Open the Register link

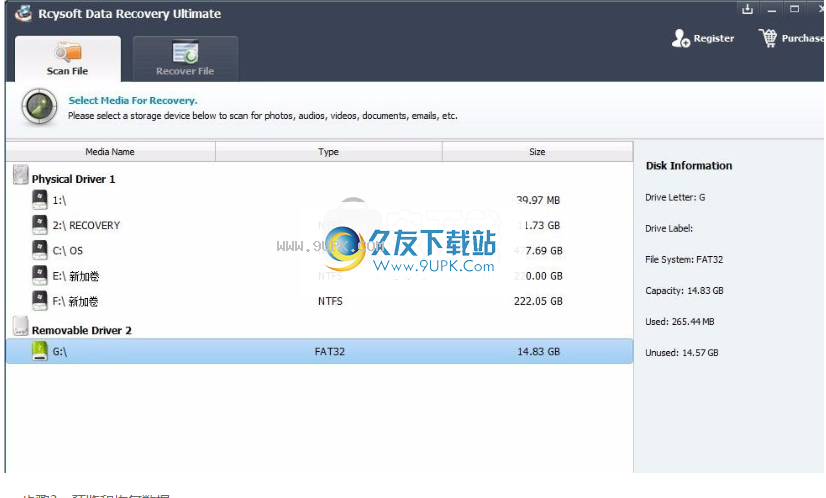pos(713,38)
